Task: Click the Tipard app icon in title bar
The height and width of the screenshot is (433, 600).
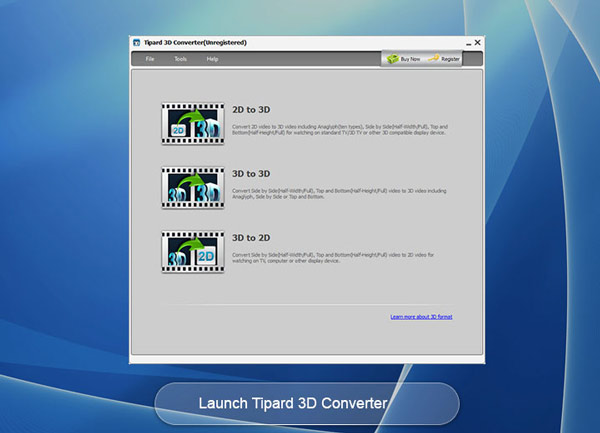Action: point(135,43)
